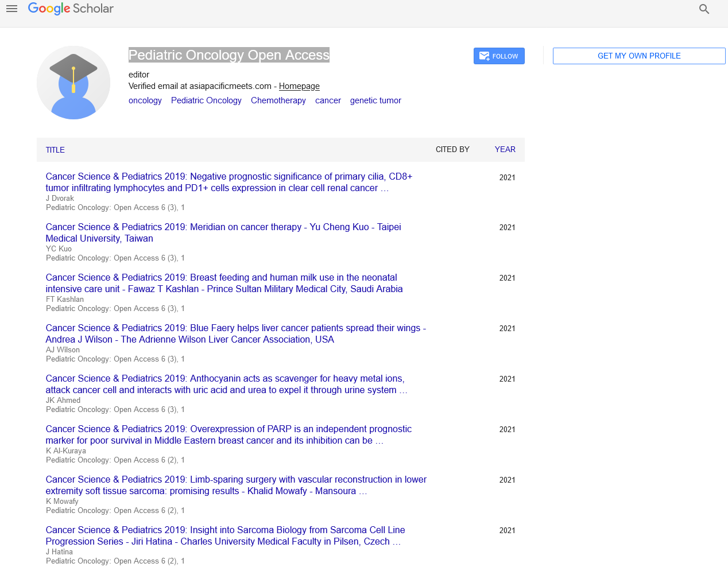
Task: Click the 'editor' affiliation text
Action: coord(139,75)
